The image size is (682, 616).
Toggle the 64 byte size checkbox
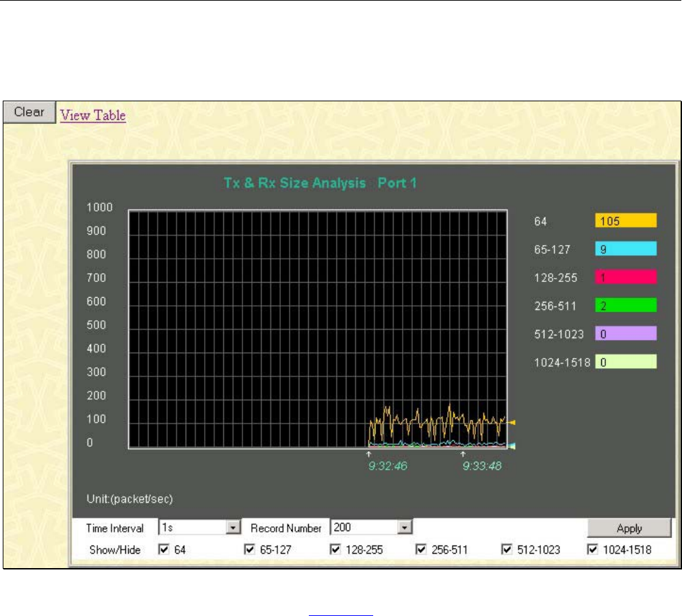click(163, 550)
